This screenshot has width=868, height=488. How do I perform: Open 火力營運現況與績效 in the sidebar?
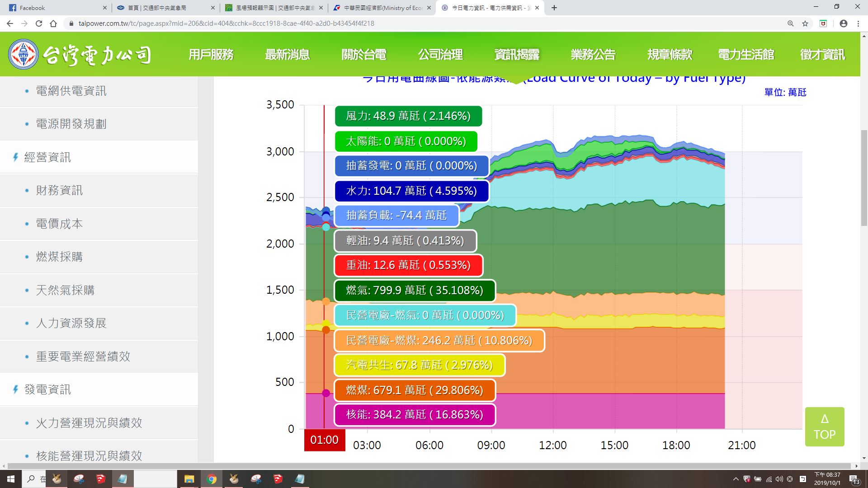click(99, 423)
